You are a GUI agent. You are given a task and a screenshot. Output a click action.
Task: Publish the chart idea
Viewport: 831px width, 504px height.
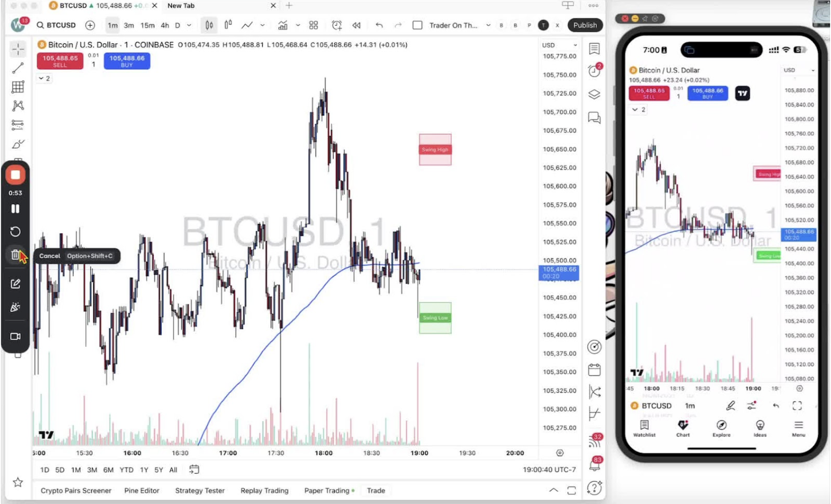[x=585, y=25]
